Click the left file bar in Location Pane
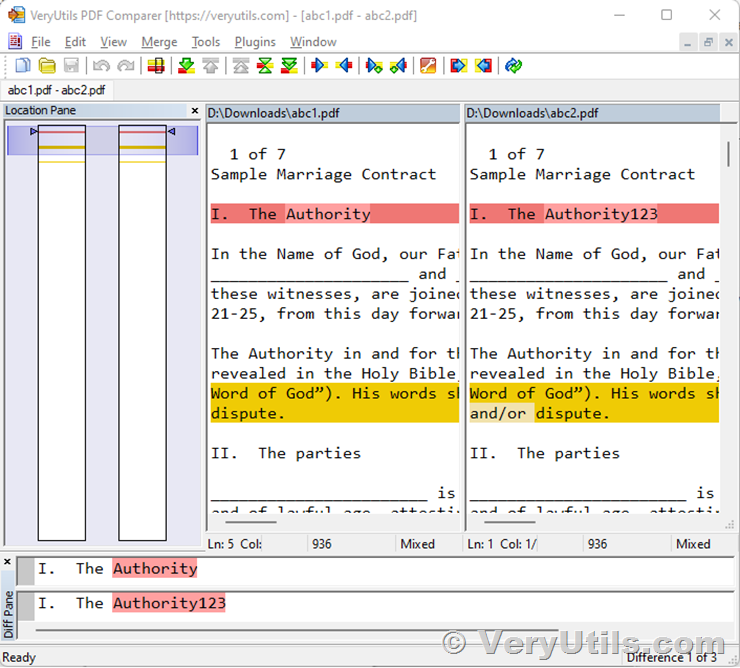The width and height of the screenshot is (740, 668). 62,333
